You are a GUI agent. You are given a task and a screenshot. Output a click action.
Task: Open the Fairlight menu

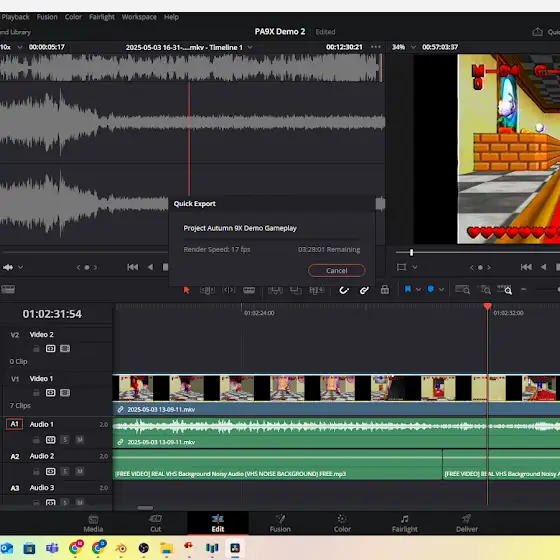[x=102, y=17]
